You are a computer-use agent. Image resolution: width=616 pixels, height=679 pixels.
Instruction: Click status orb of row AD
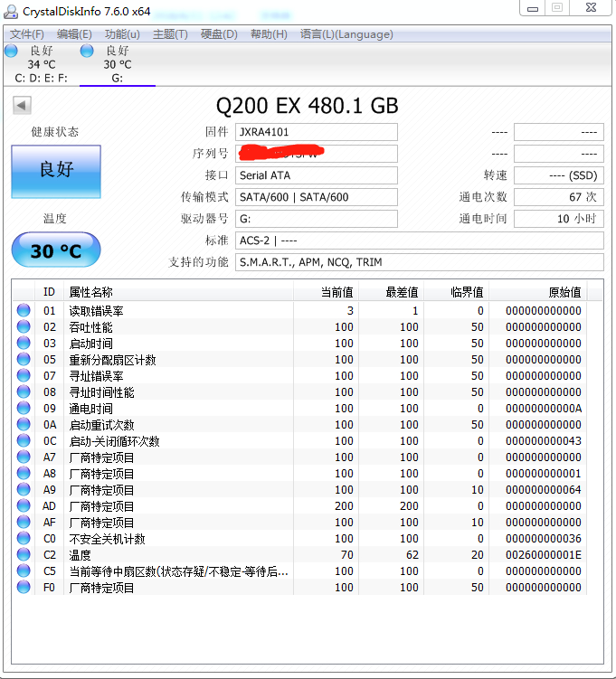point(24,505)
